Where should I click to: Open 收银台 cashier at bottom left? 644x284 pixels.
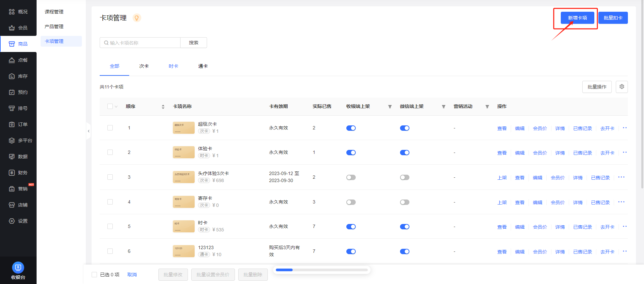point(18,271)
